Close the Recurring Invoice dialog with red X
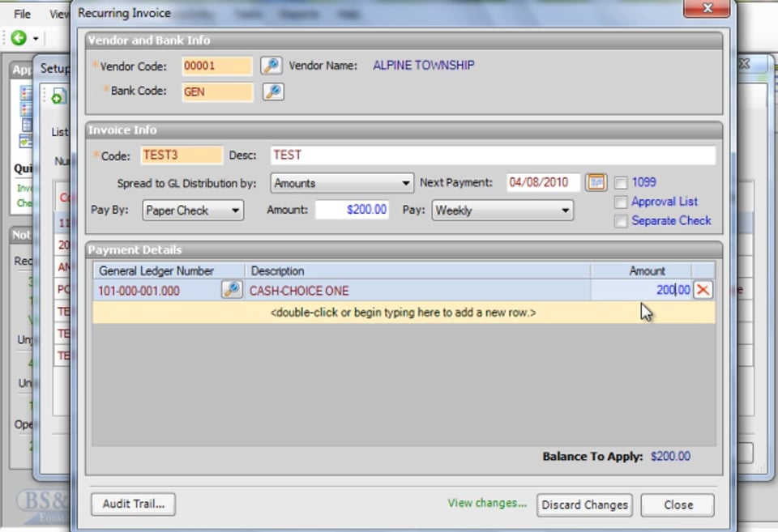 tap(707, 8)
